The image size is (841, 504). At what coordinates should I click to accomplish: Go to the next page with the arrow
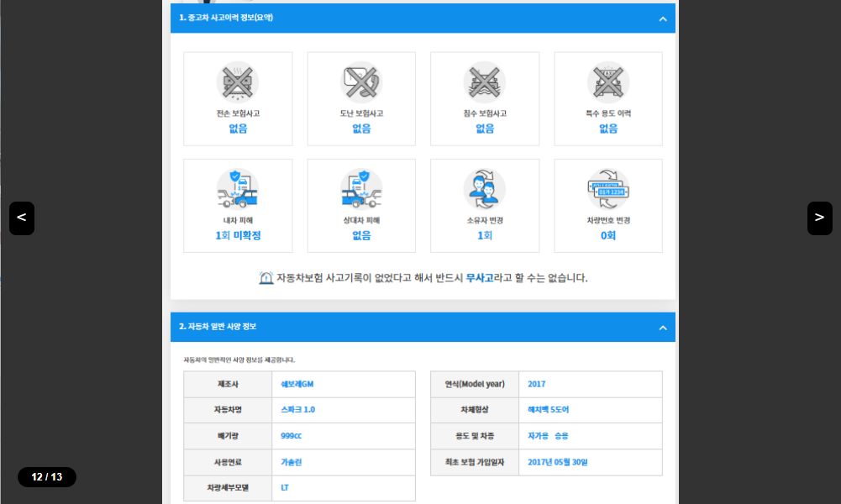coord(819,218)
